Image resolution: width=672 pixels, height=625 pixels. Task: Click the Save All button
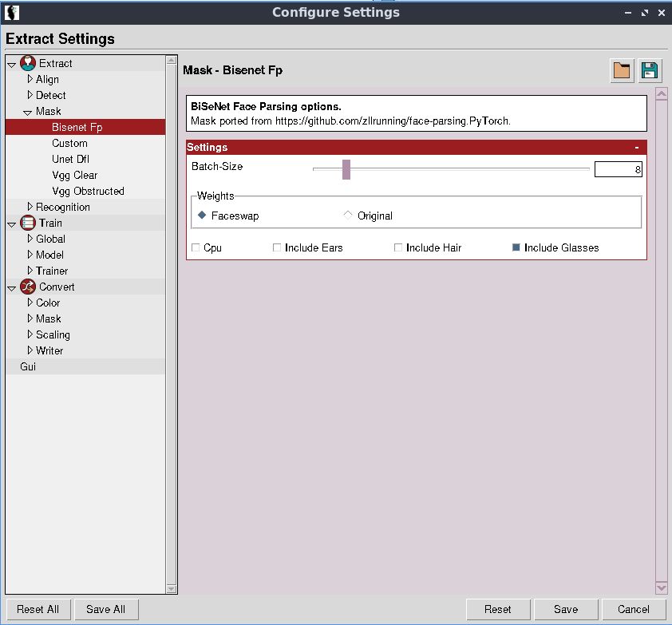point(106,609)
